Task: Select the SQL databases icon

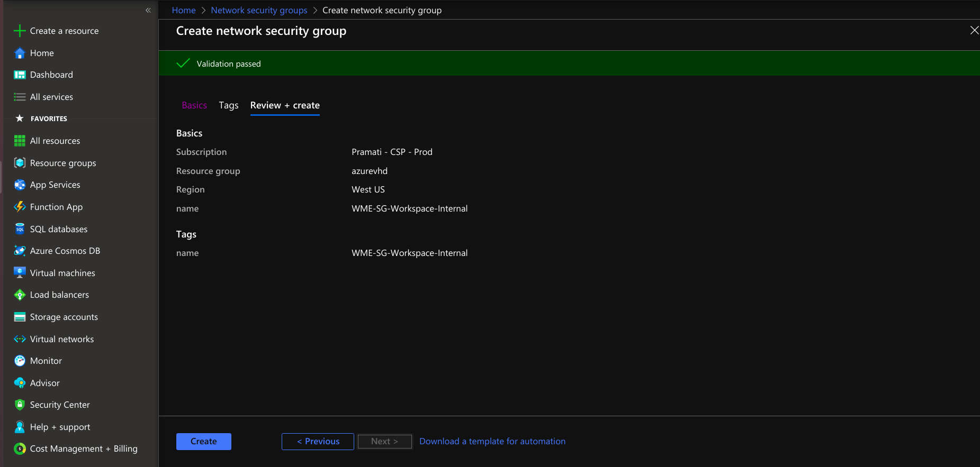Action: 20,229
